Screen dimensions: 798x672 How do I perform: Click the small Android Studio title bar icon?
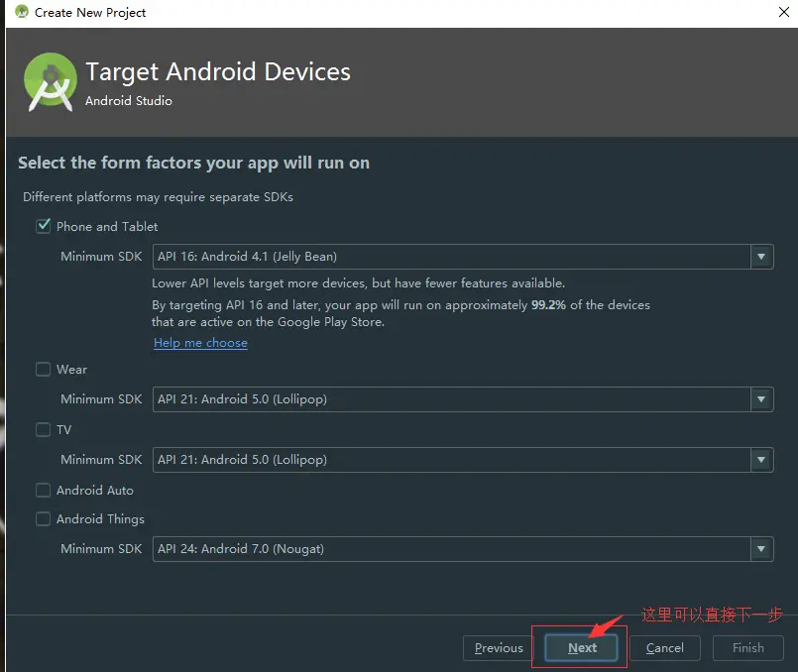[22, 12]
